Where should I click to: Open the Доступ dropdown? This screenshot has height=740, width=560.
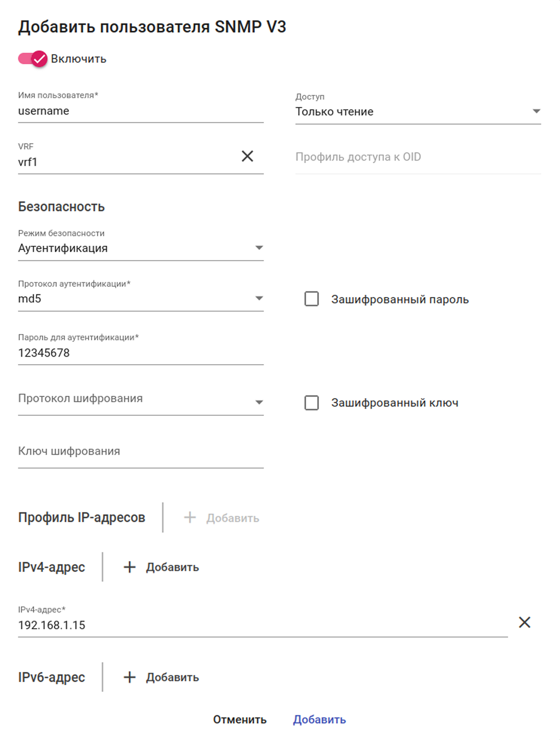pyautogui.click(x=418, y=111)
